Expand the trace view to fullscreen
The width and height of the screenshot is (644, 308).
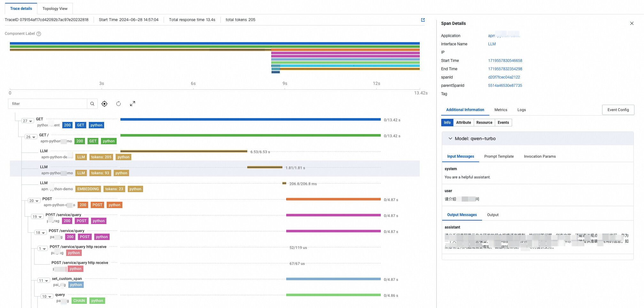click(x=133, y=104)
